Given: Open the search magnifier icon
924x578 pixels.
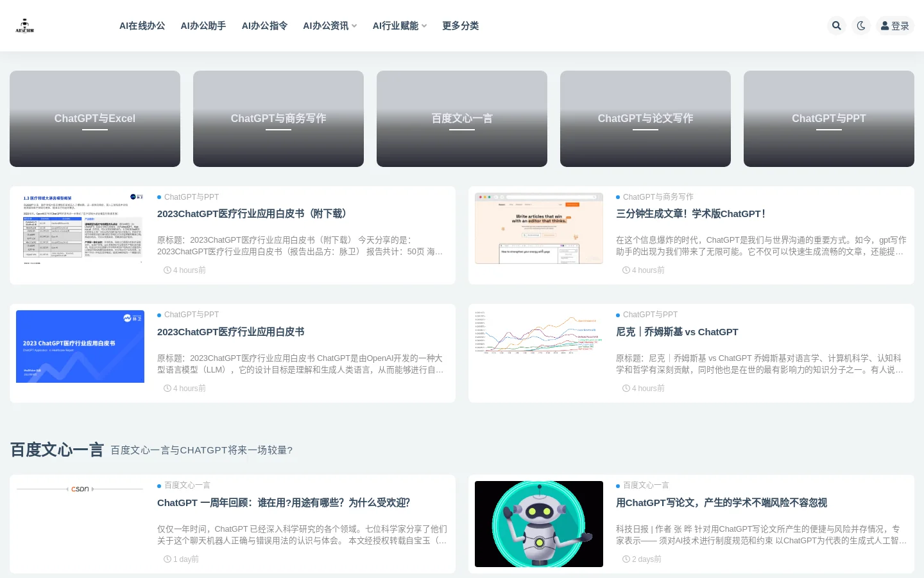Looking at the screenshot, I should point(836,26).
